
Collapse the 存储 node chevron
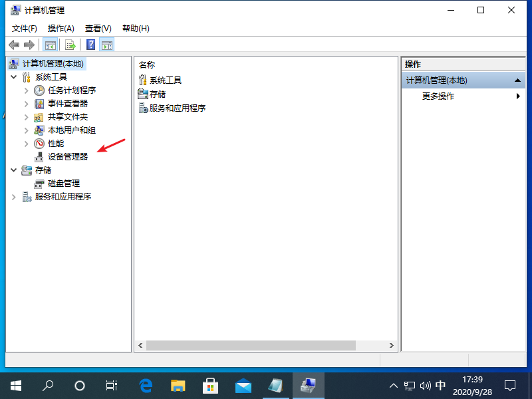(x=15, y=170)
